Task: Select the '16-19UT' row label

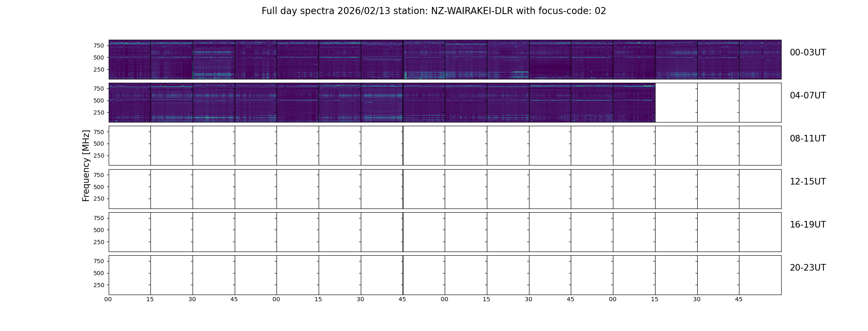Action: pyautogui.click(x=808, y=225)
